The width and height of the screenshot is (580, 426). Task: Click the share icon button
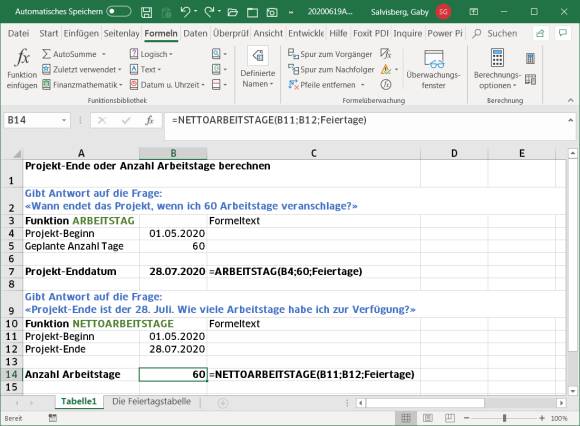(540, 34)
